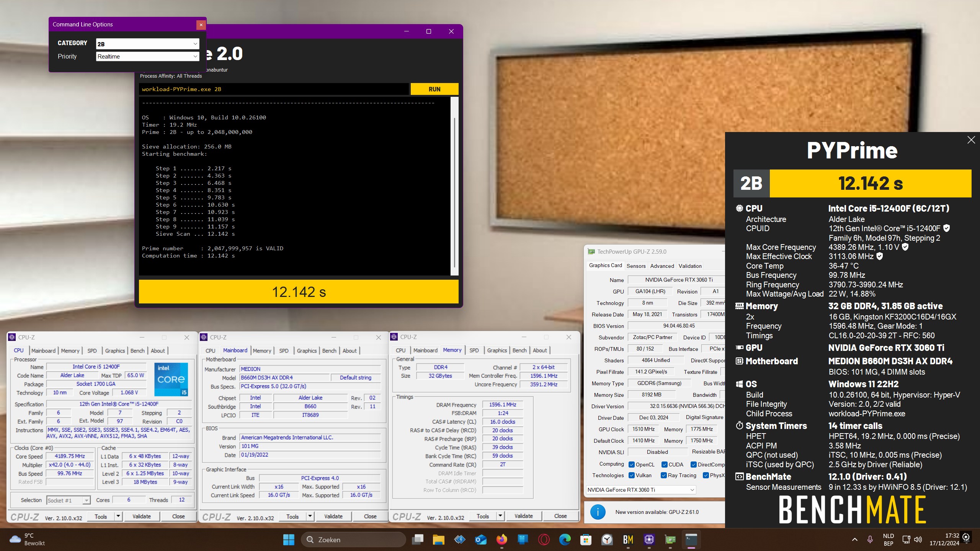
Task: Expand Tools arrow in CPU-Z Memory window
Action: 500,516
